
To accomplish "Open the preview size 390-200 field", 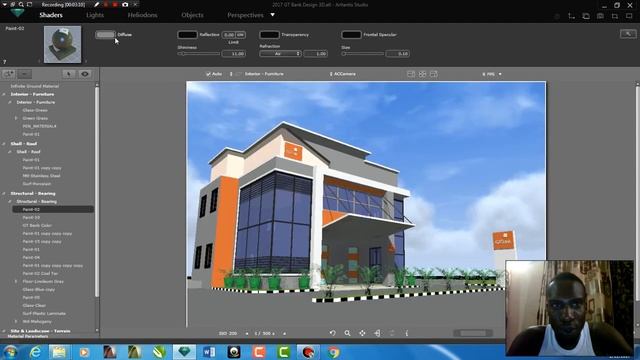I will pyautogui.click(x=228, y=333).
